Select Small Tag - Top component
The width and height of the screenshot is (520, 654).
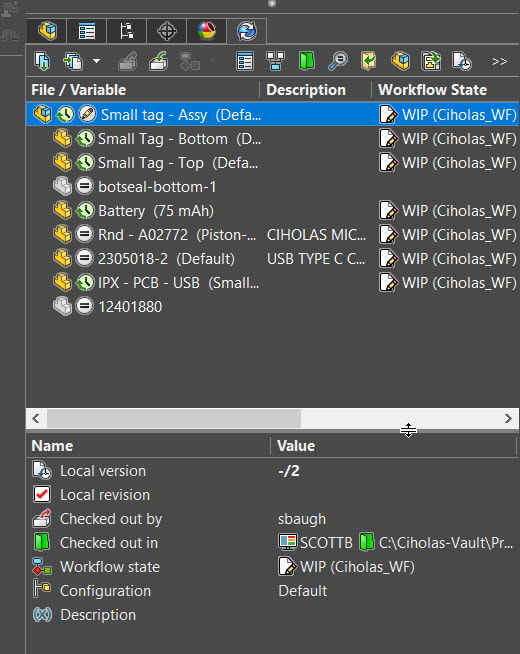[x=178, y=163]
